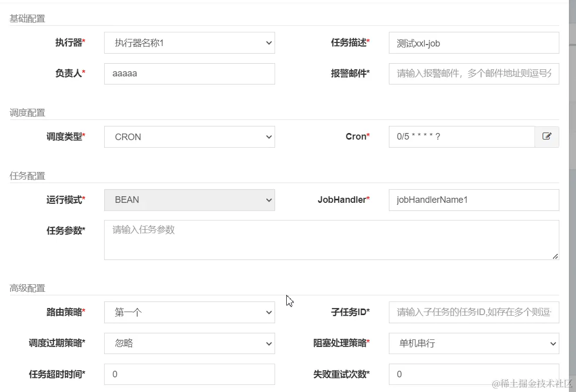Click the 执行器 field label
Screen dimensions: 576x392
pos(70,42)
